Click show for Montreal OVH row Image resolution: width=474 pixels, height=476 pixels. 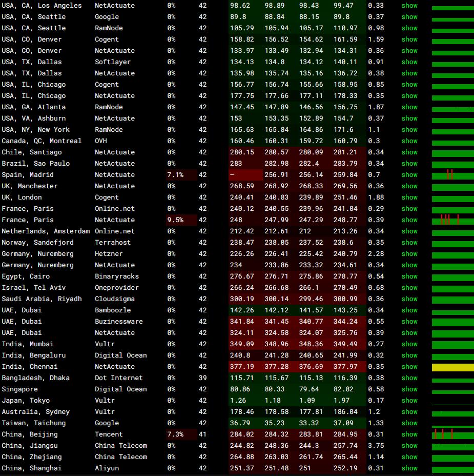[x=409, y=141]
